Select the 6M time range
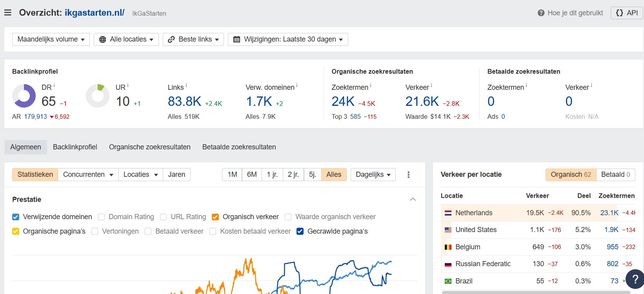Image resolution: width=644 pixels, height=294 pixels. tap(252, 174)
